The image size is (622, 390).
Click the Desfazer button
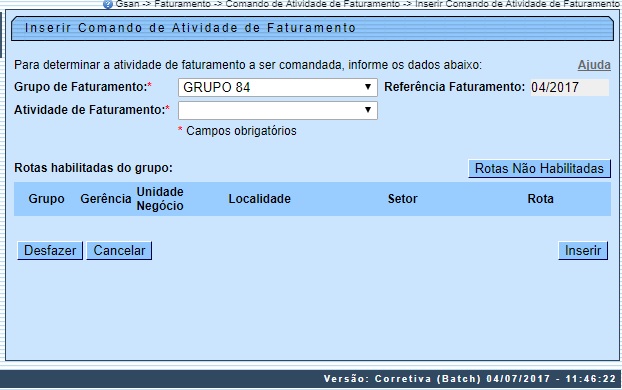point(50,251)
